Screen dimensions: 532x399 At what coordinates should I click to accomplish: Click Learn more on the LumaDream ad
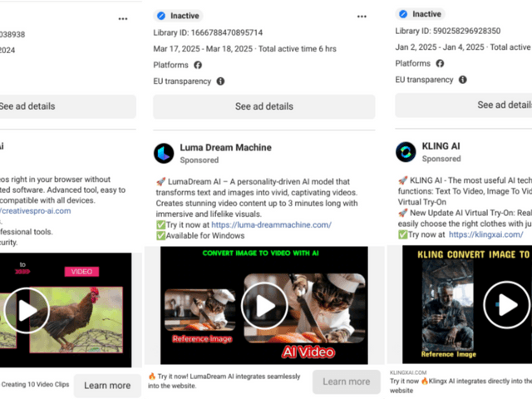[x=347, y=382]
